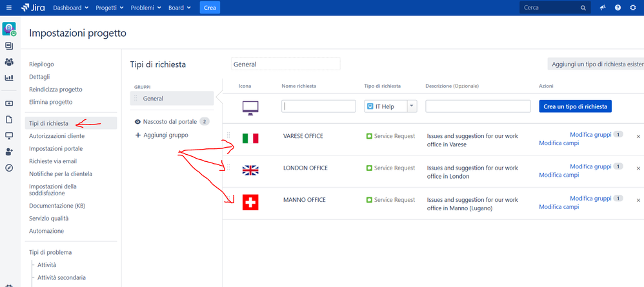
Task: Open the administration gear icon
Action: tap(633, 7)
